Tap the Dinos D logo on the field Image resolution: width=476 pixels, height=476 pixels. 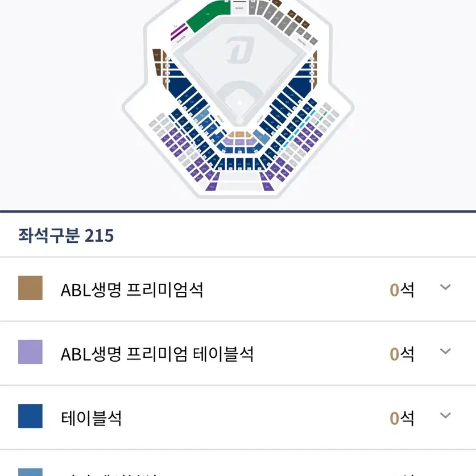click(239, 49)
